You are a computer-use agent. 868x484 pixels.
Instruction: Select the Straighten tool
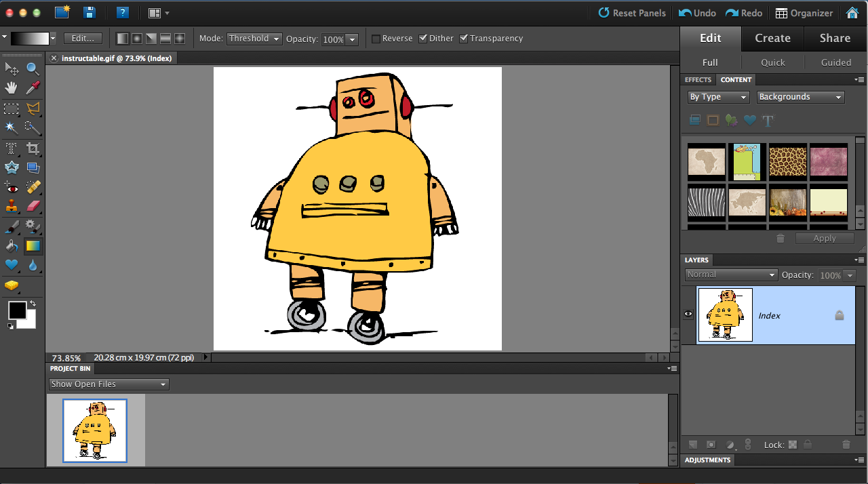pyautogui.click(x=33, y=167)
